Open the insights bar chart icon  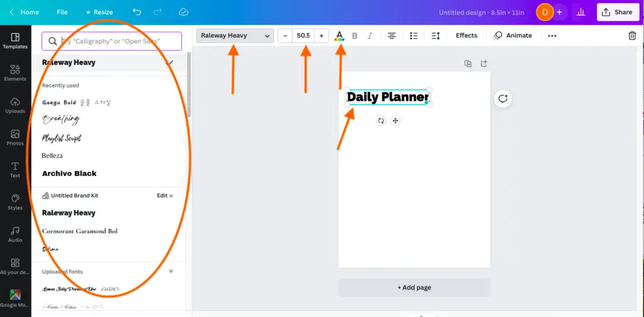[x=580, y=13]
